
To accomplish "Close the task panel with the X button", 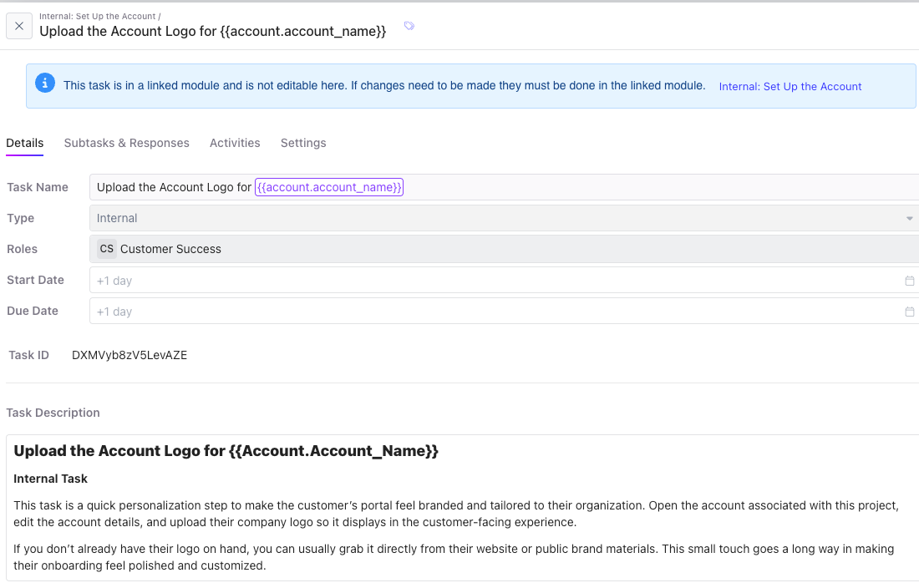I will point(19,26).
